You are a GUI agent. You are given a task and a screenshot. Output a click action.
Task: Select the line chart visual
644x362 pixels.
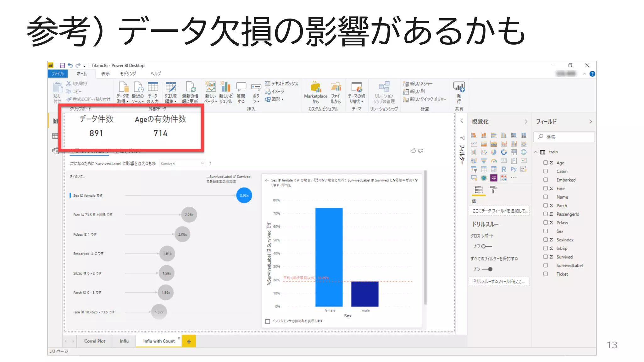tap(474, 144)
